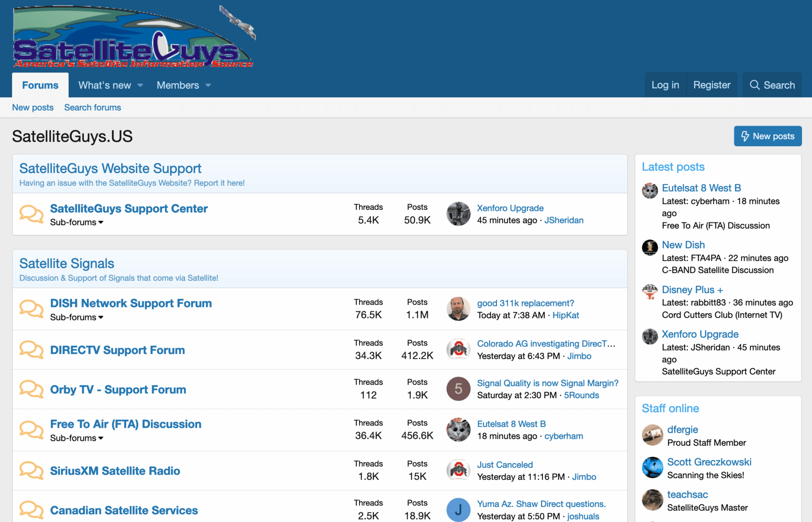Open the Latest posts heading link
This screenshot has width=812, height=522.
(x=673, y=167)
